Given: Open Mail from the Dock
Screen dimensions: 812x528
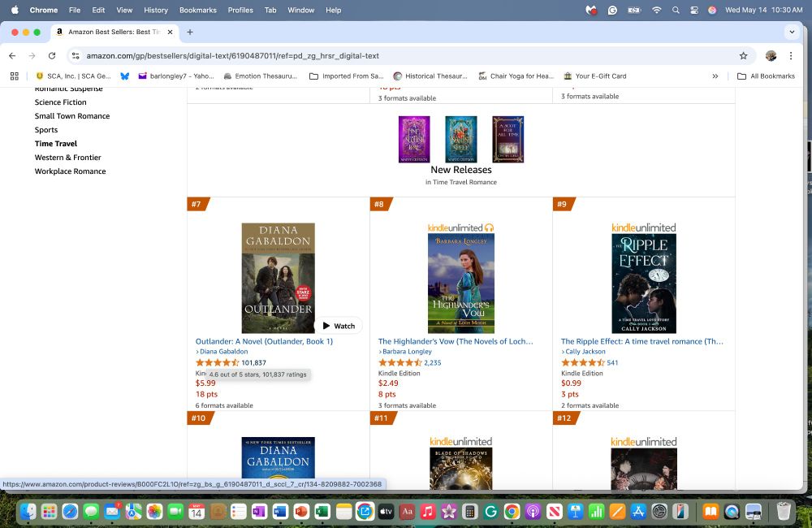Looking at the screenshot, I should click(112, 512).
